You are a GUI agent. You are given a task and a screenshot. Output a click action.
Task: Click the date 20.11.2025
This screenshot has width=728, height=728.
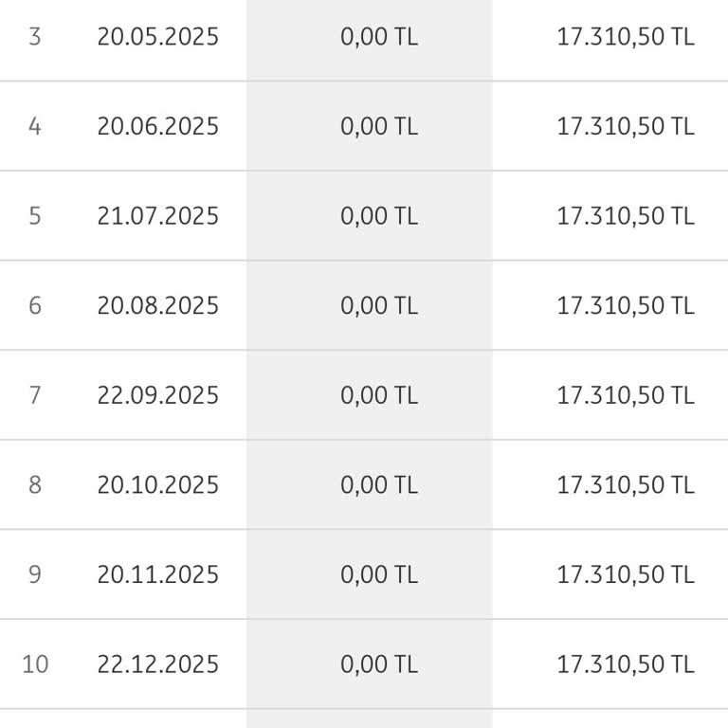click(x=157, y=574)
